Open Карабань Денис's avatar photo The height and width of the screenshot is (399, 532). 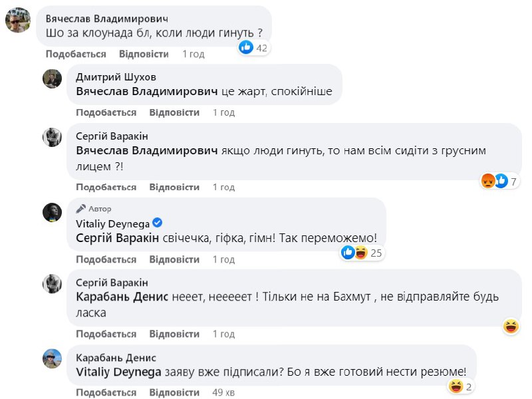tap(53, 358)
